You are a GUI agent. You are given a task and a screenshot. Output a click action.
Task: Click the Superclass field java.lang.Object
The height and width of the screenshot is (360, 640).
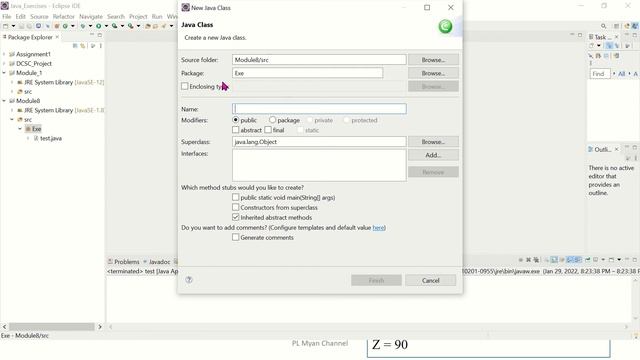[319, 142]
